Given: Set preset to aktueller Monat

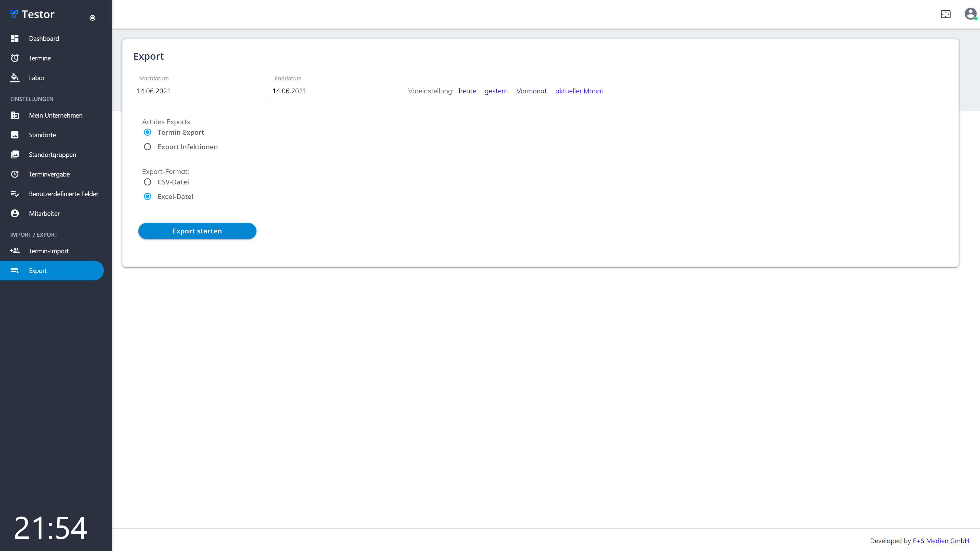Looking at the screenshot, I should 579,91.
